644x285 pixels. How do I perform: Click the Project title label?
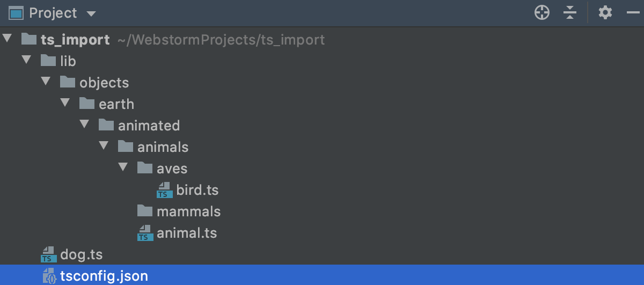tap(53, 13)
